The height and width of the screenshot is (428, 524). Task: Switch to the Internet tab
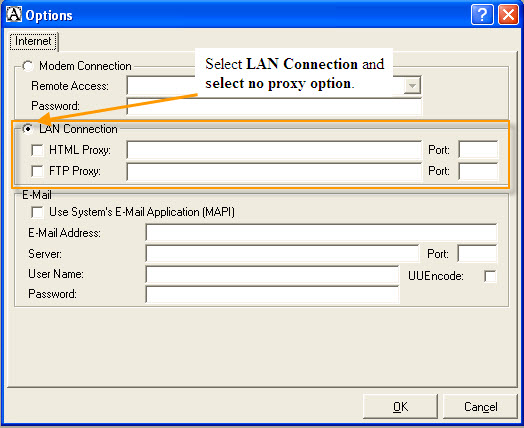(x=33, y=41)
